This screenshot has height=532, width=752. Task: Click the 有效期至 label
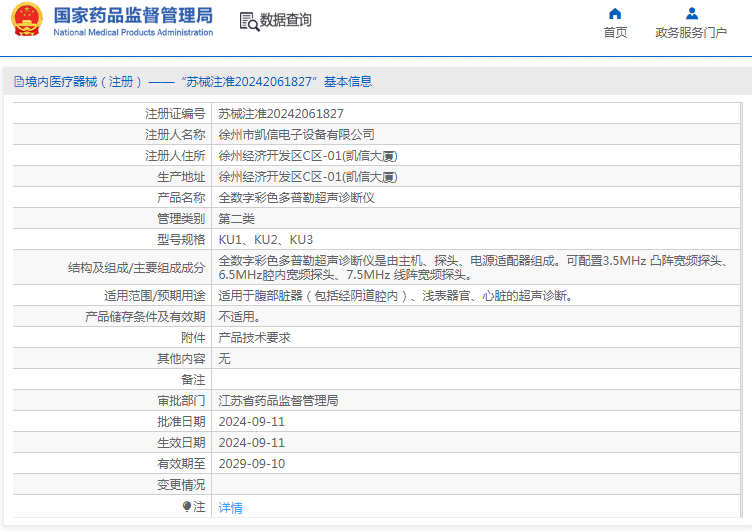coord(181,464)
